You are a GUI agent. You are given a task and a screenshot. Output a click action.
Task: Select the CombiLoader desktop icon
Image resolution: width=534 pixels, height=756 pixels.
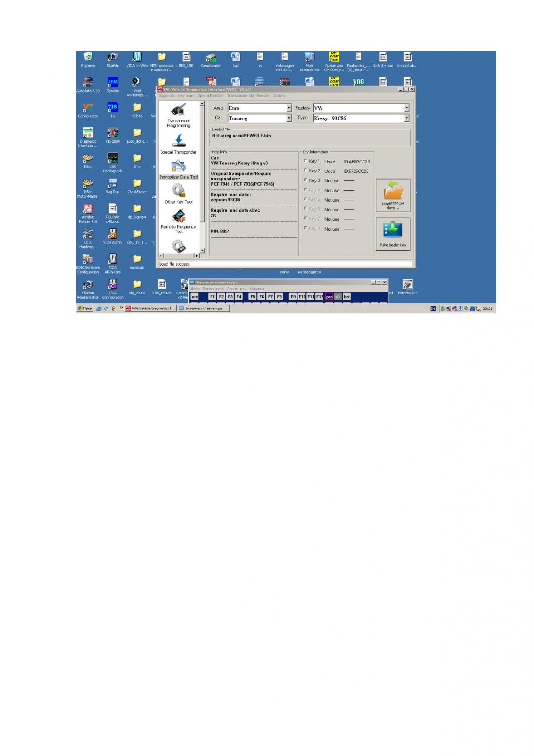tap(211, 60)
